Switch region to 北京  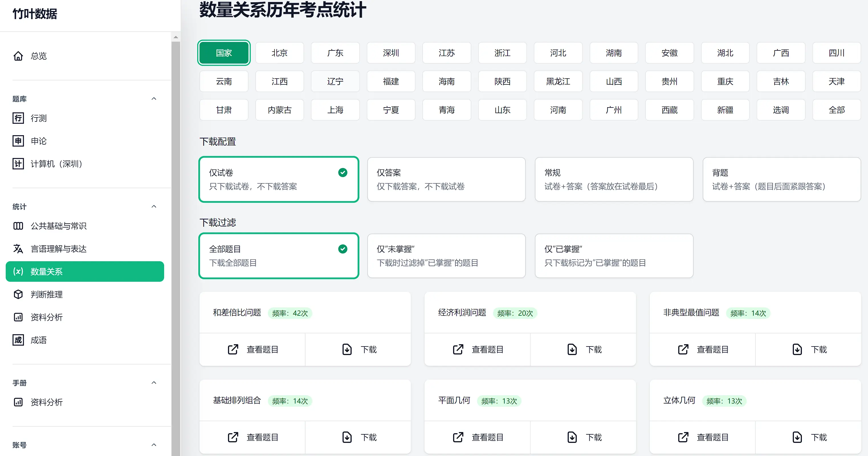(279, 52)
